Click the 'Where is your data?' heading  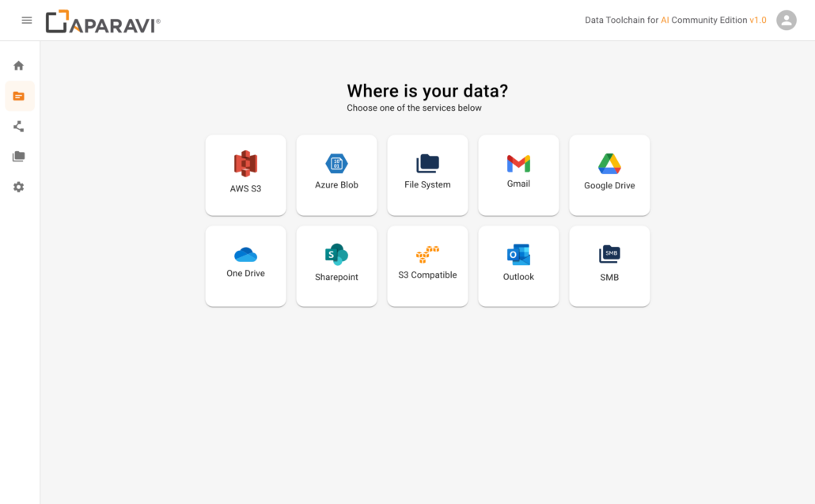[x=427, y=91]
